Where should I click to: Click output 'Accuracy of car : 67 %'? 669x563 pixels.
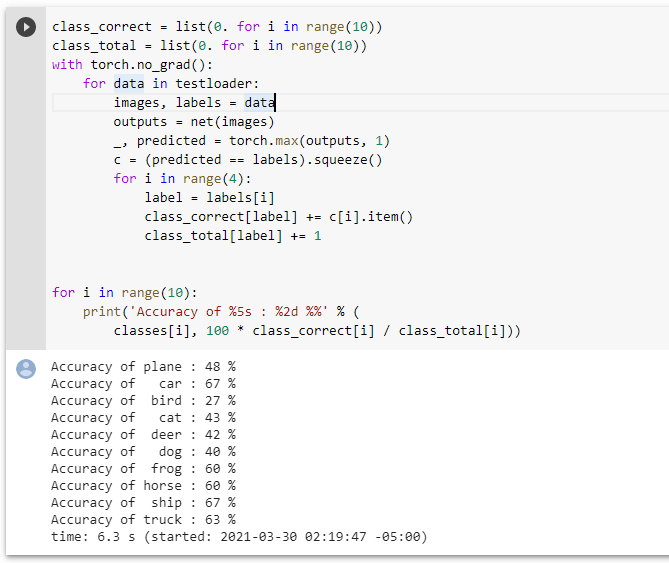tap(143, 384)
